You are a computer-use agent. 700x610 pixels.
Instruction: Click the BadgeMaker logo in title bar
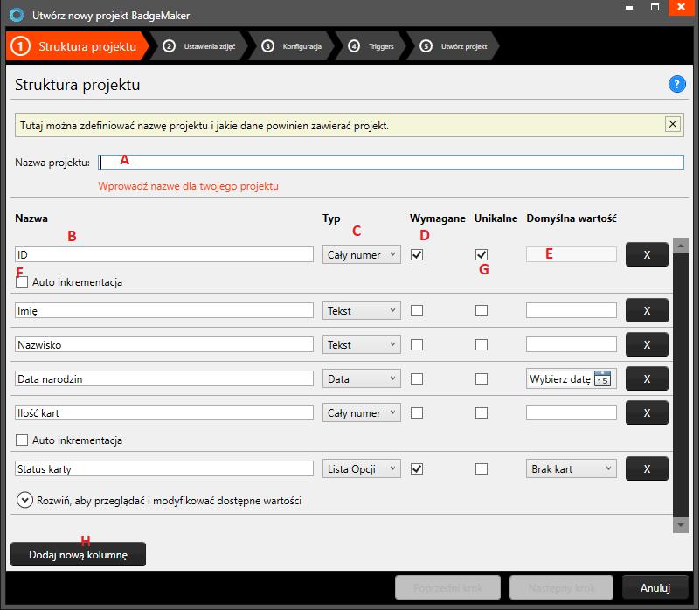17,15
